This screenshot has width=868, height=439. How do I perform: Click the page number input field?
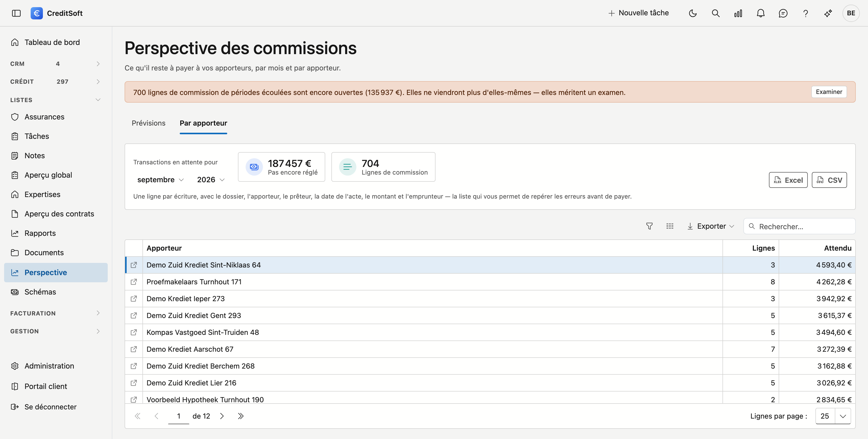[179, 416]
